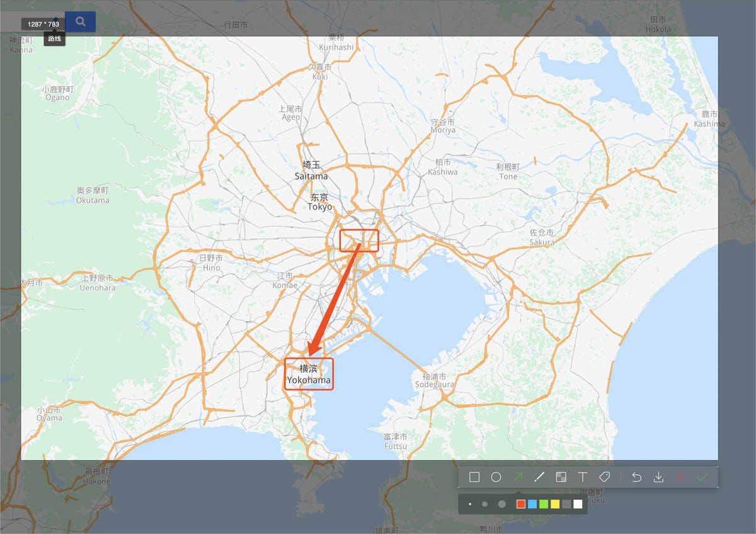Viewport: 756px width, 534px height.
Task: Choose the medium stroke size dot
Action: tap(484, 504)
